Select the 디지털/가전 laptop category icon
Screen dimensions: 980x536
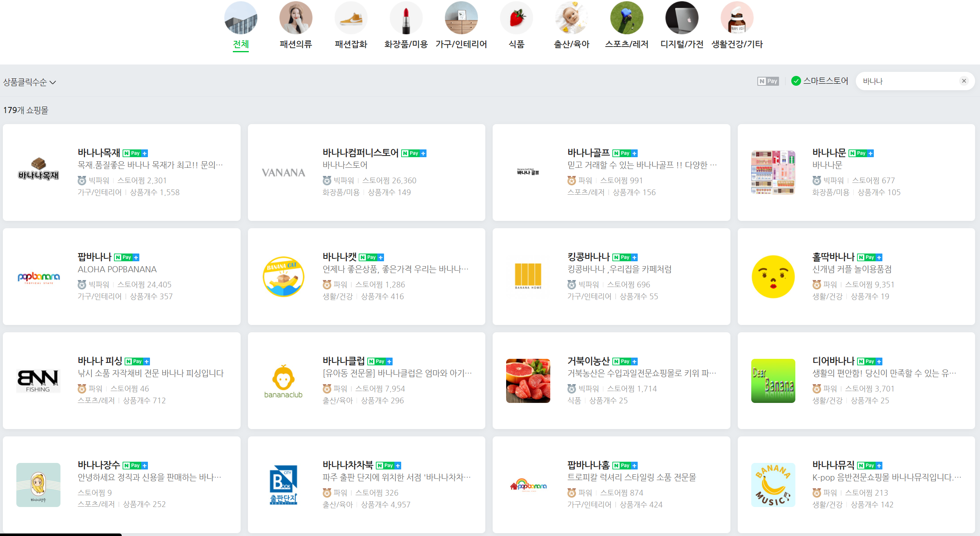[682, 18]
